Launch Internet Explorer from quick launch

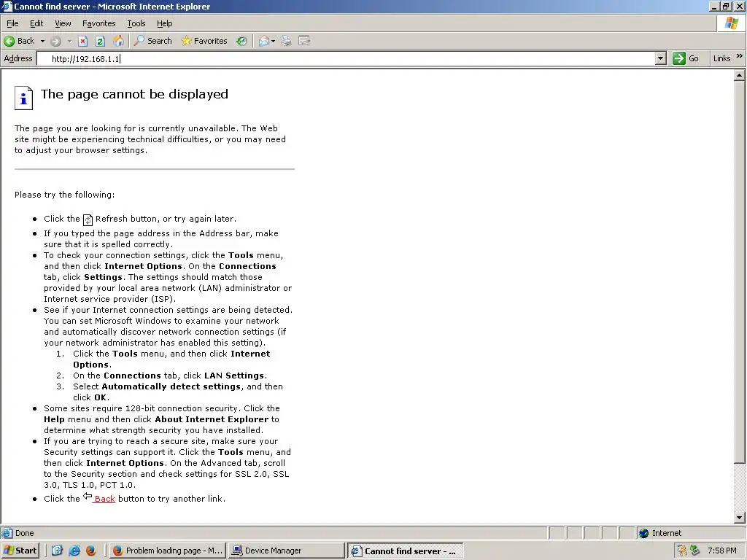click(74, 551)
